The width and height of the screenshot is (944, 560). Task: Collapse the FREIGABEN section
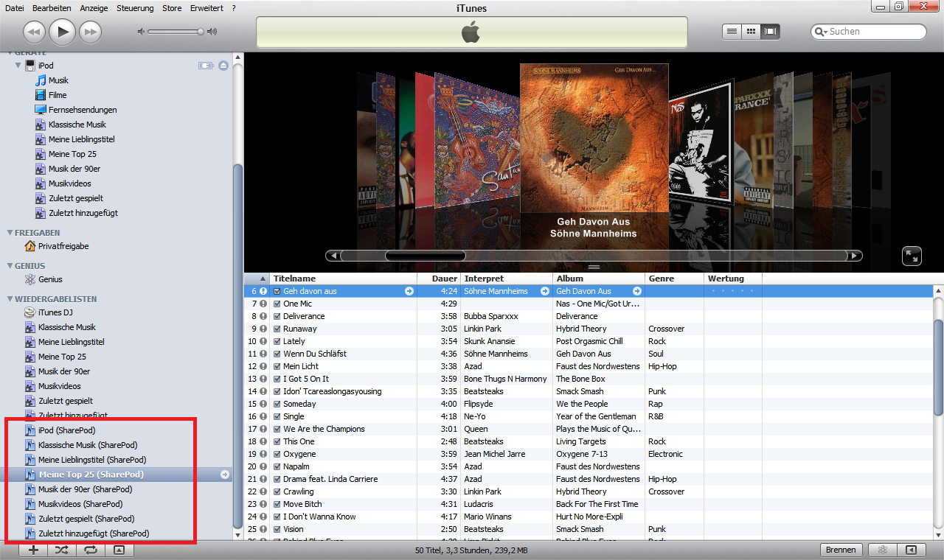10,233
